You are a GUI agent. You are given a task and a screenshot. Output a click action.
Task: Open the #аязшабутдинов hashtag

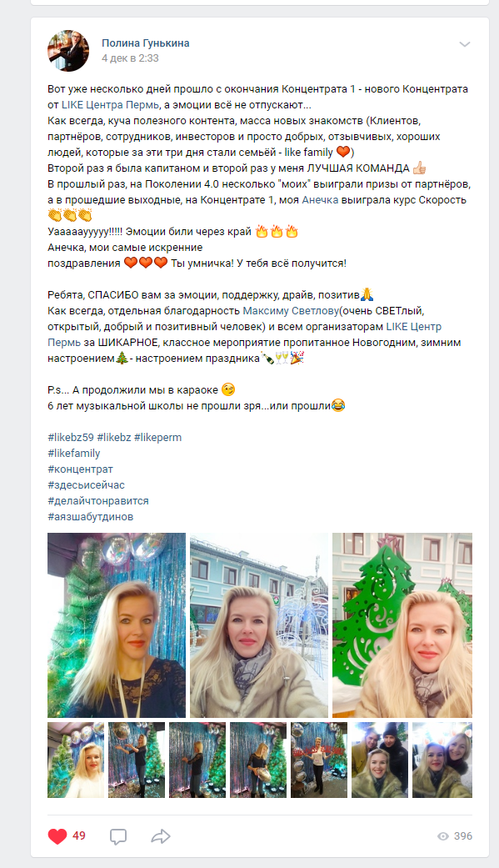point(91,517)
